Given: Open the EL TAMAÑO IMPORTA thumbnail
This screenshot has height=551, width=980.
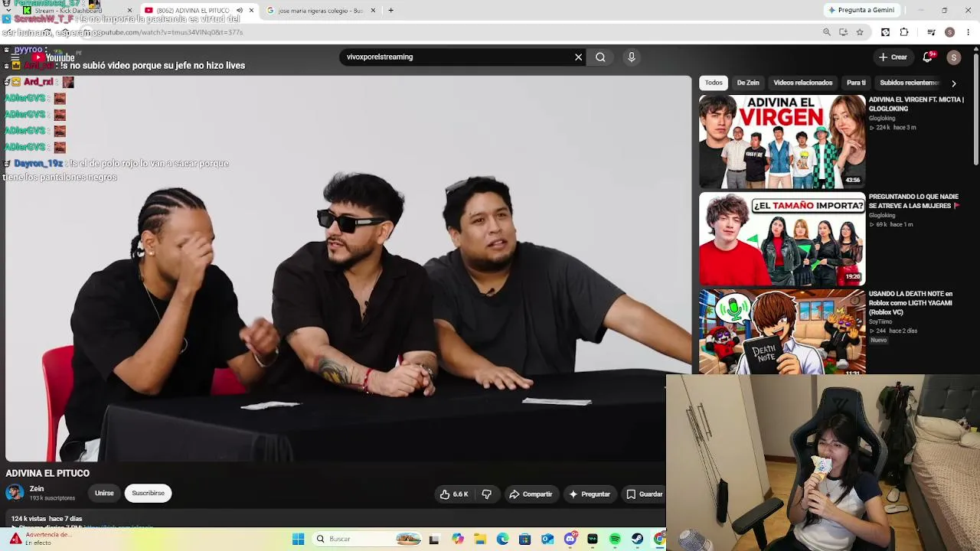Looking at the screenshot, I should (782, 238).
